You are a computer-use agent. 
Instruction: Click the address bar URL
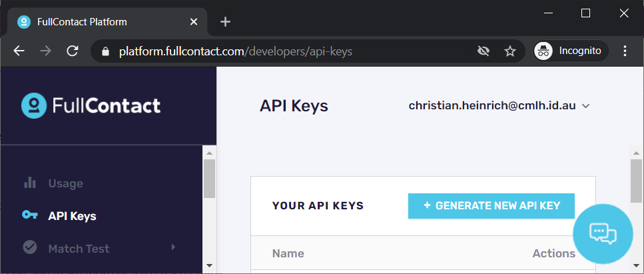(x=236, y=51)
